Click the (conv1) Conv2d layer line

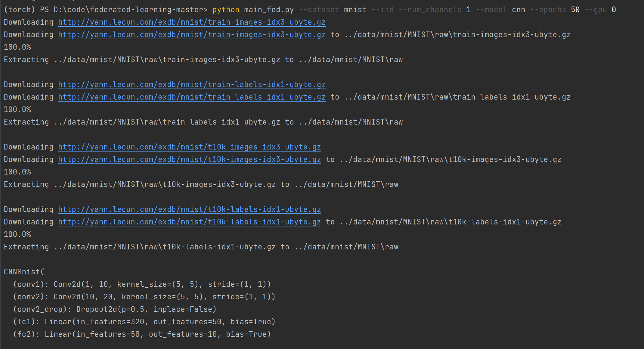(x=142, y=284)
